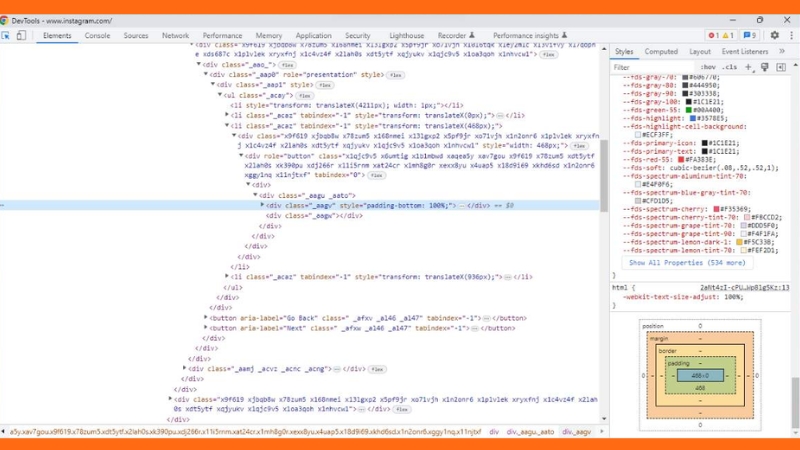Show more Styles pane tabs chevron
The image size is (800, 450).
(x=782, y=51)
